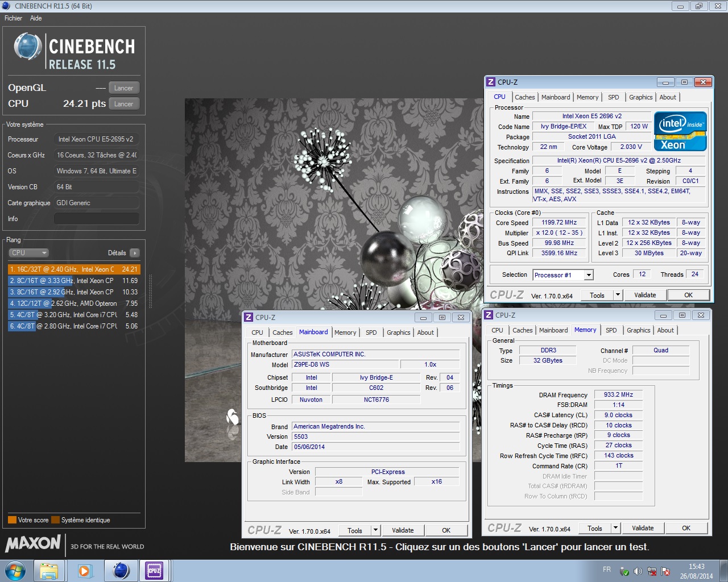Click OK in Memory window
Image resolution: width=728 pixels, height=582 pixels.
(x=686, y=528)
